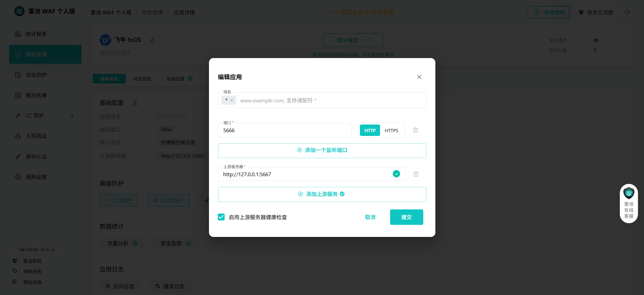This screenshot has height=295, width=644.
Task: Submit the form with 提交
Action: pyautogui.click(x=406, y=217)
